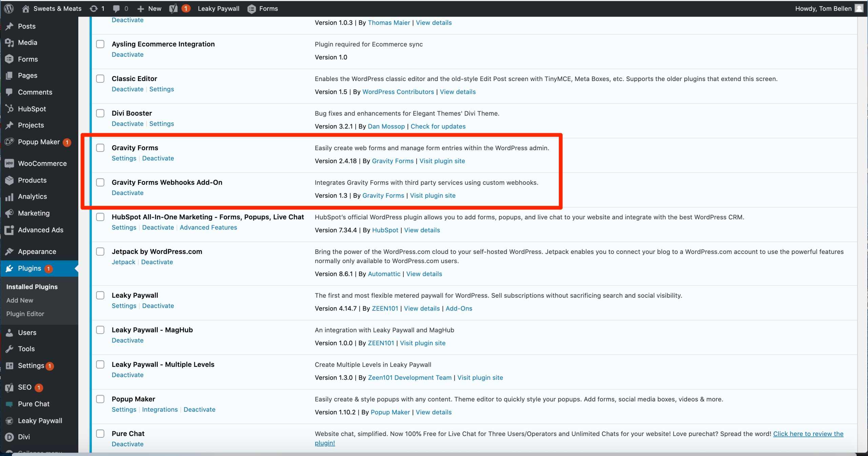Image resolution: width=868 pixels, height=456 pixels.
Task: Click the Media icon in the sidebar
Action: point(9,42)
